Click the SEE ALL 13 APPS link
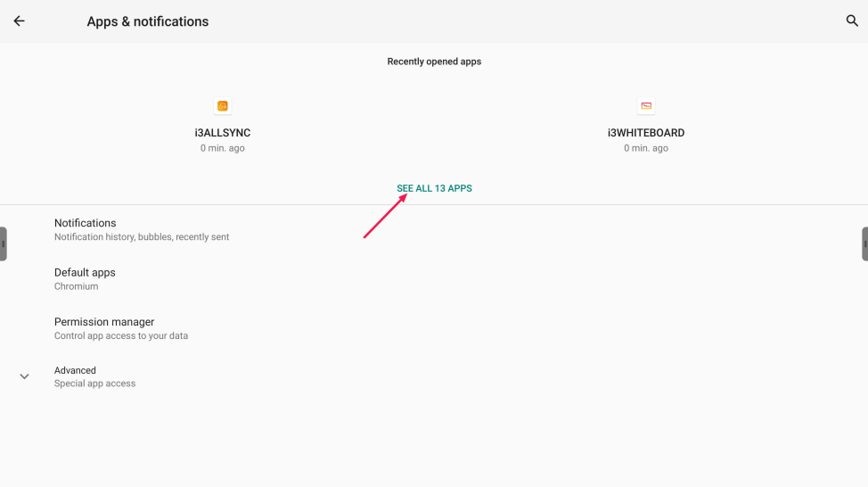This screenshot has width=868, height=487. (x=434, y=188)
